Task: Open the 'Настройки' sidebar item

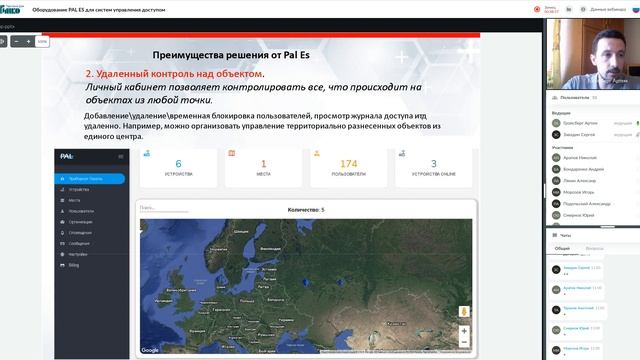Action: click(x=78, y=254)
